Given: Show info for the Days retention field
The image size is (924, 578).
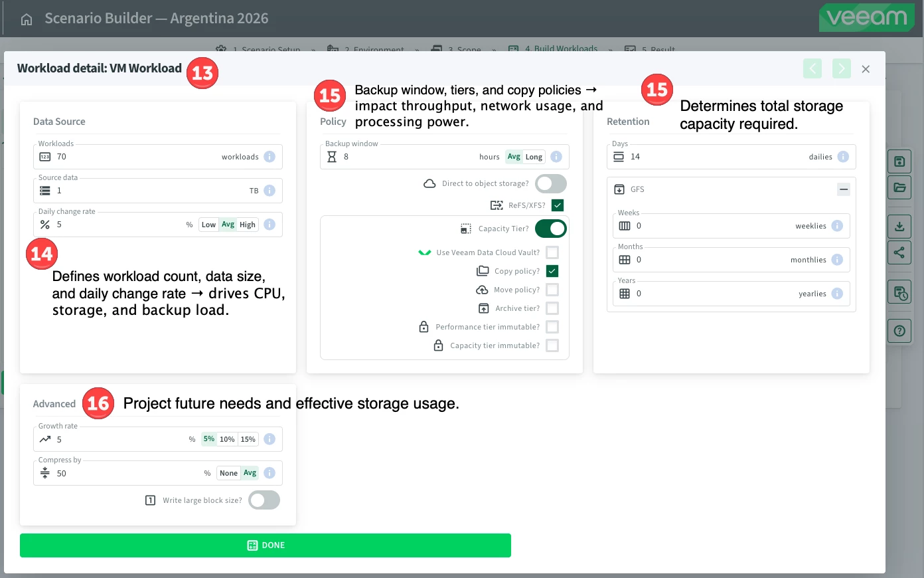Looking at the screenshot, I should click(843, 157).
